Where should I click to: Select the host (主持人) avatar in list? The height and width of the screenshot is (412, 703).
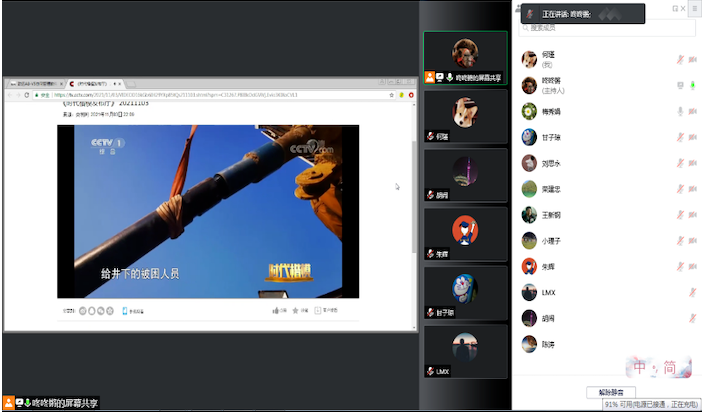coord(529,85)
